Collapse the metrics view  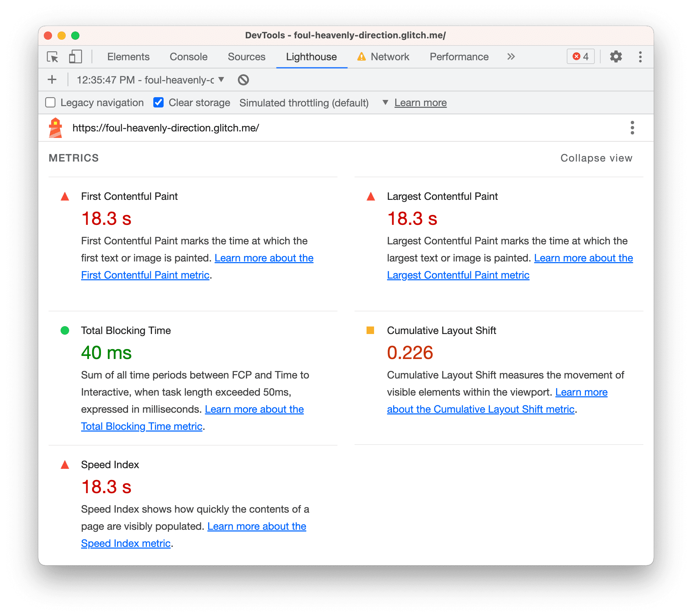pyautogui.click(x=595, y=158)
